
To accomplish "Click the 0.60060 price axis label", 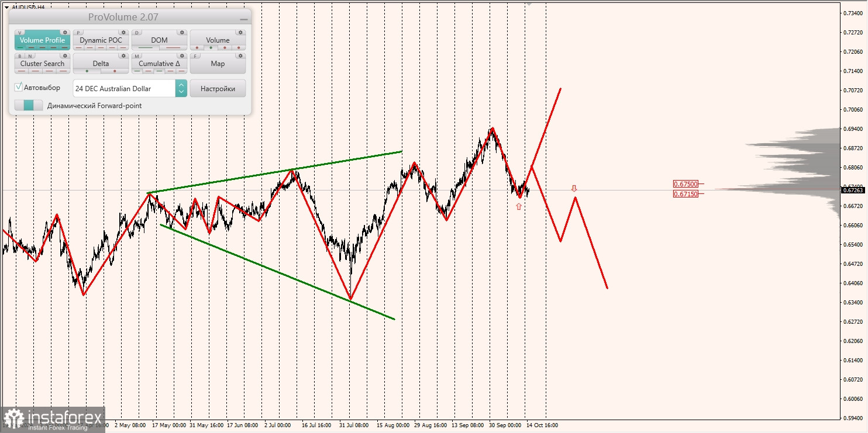I will coord(853,399).
